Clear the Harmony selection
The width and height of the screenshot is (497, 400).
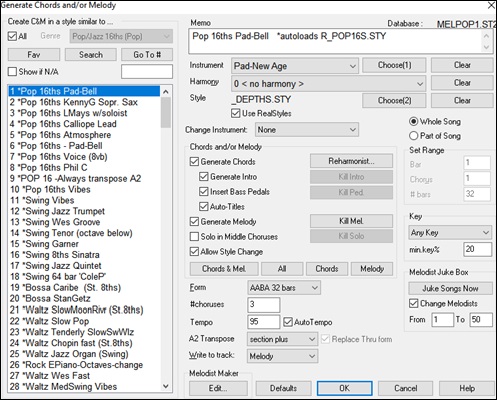click(462, 83)
